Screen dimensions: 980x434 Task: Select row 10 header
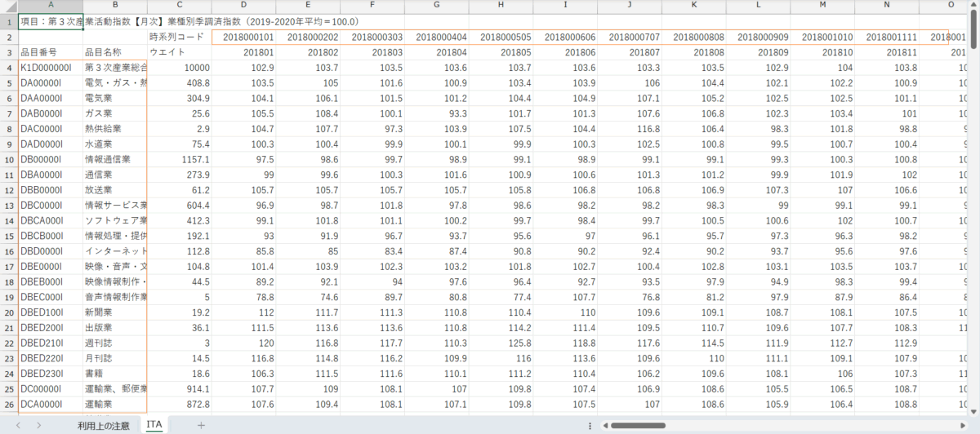coord(8,159)
